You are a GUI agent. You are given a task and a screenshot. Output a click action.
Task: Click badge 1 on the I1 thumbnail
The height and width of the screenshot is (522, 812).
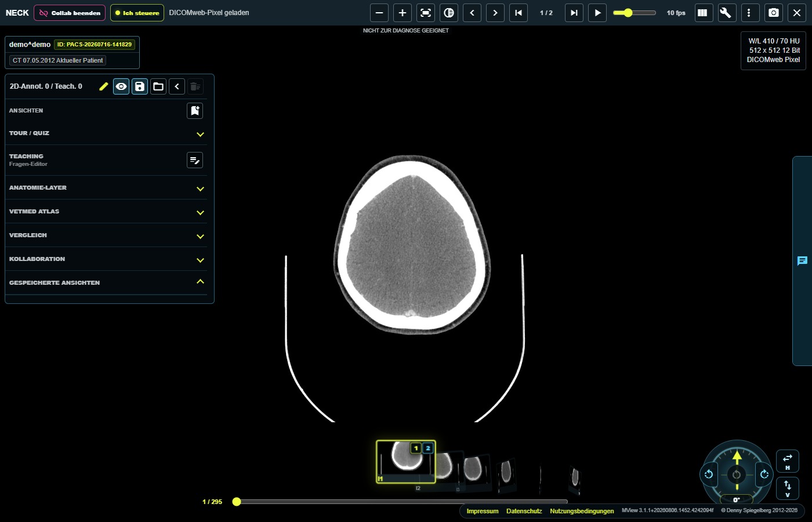click(416, 448)
